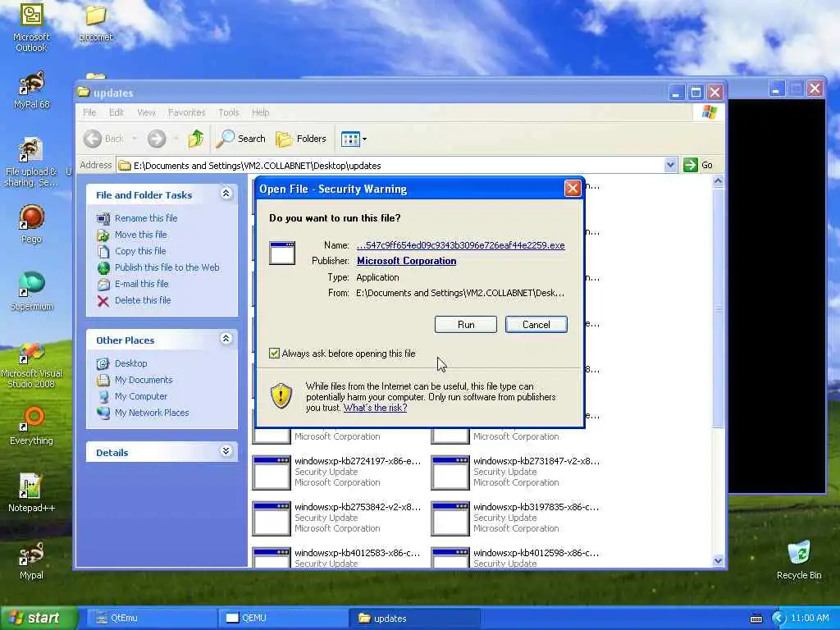Open Microsoft Visual Studio 2008 shortcut
This screenshot has width=840, height=630.
click(x=31, y=364)
